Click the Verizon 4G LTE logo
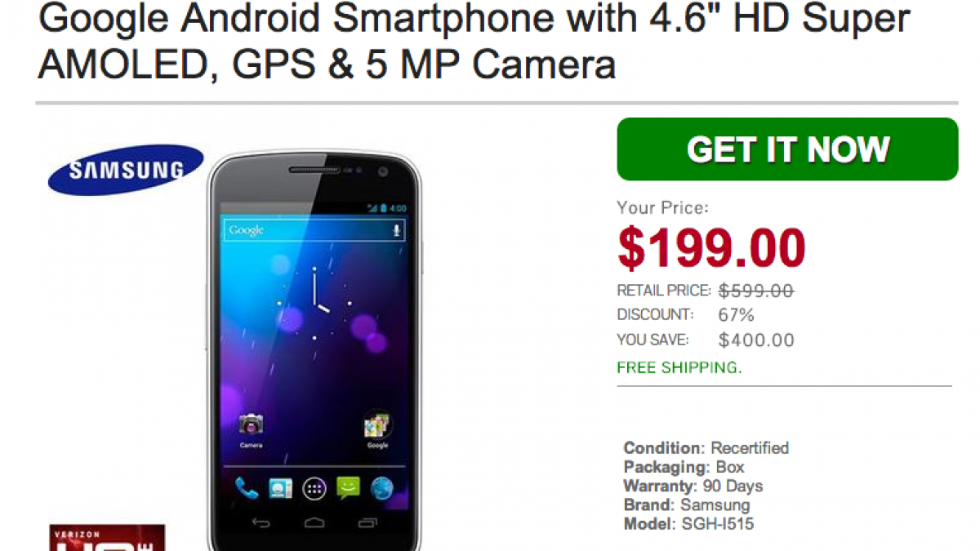The width and height of the screenshot is (980, 551). click(x=107, y=537)
